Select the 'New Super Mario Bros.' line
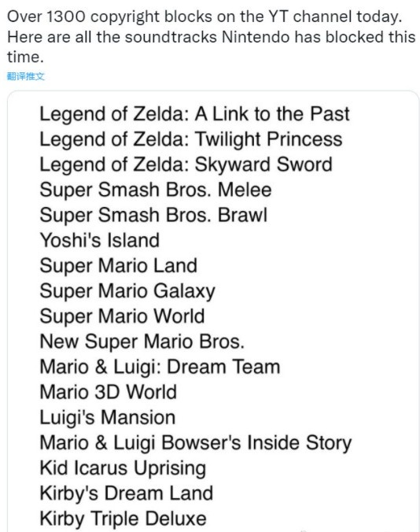Image resolution: width=420 pixels, height=532 pixels. tap(142, 342)
